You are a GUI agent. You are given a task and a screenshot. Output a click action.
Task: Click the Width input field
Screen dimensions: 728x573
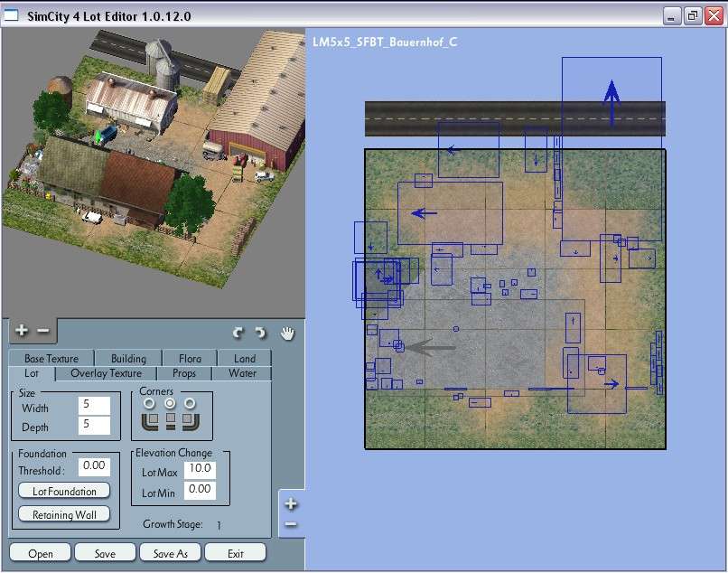click(x=94, y=406)
